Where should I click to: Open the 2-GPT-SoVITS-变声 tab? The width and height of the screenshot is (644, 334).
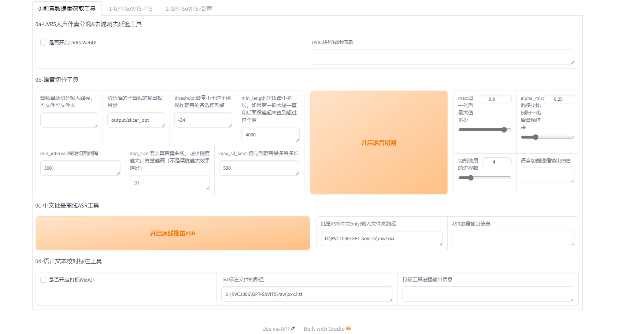[x=189, y=8]
